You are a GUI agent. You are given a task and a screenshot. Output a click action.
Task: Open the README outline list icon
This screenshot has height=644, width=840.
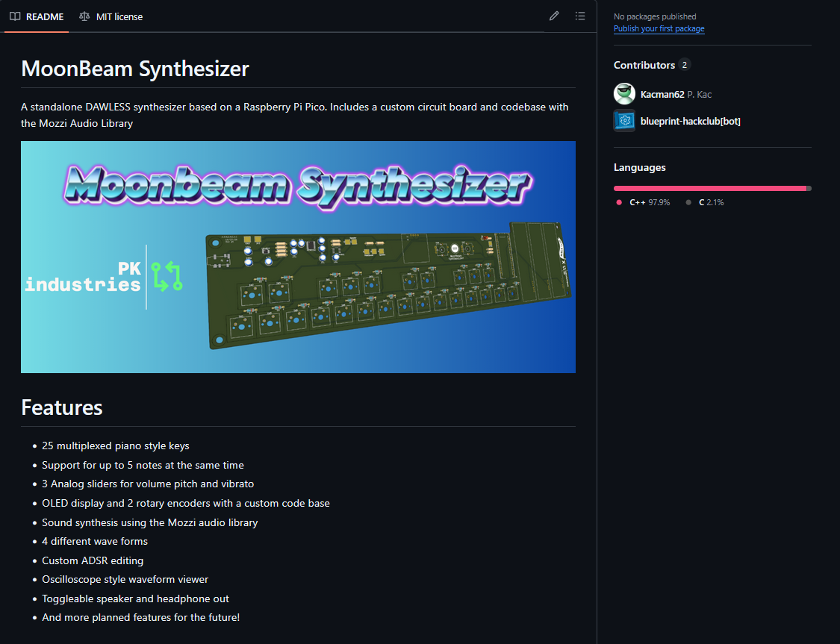click(580, 16)
